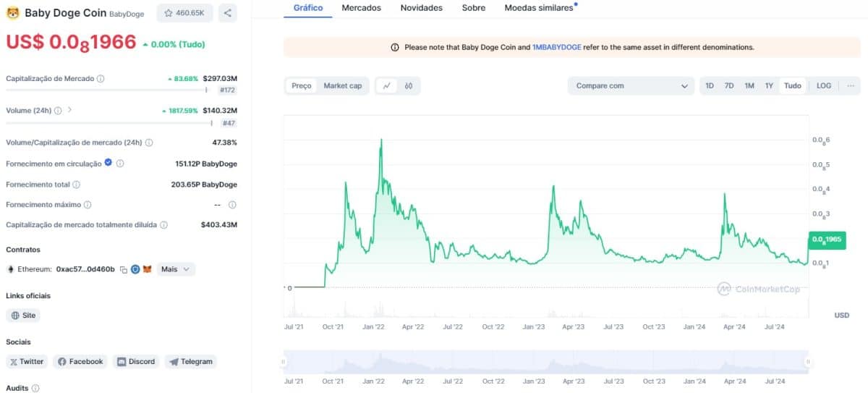
Task: Open the Compare com dropdown
Action: [x=631, y=85]
